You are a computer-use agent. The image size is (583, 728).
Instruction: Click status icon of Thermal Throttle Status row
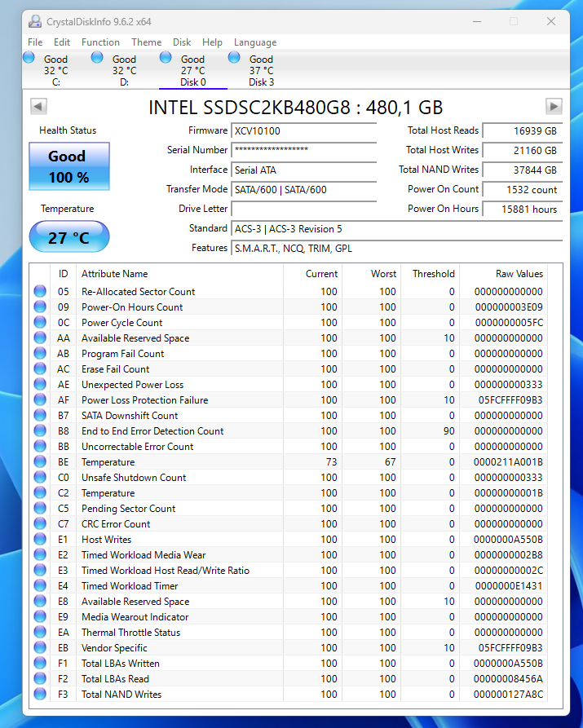(x=40, y=632)
